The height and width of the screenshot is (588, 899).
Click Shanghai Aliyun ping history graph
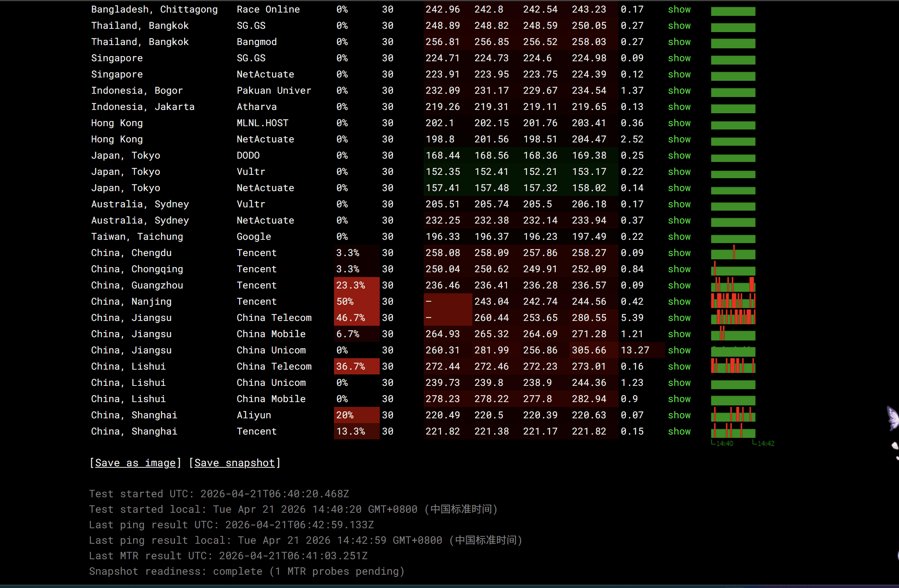point(733,415)
